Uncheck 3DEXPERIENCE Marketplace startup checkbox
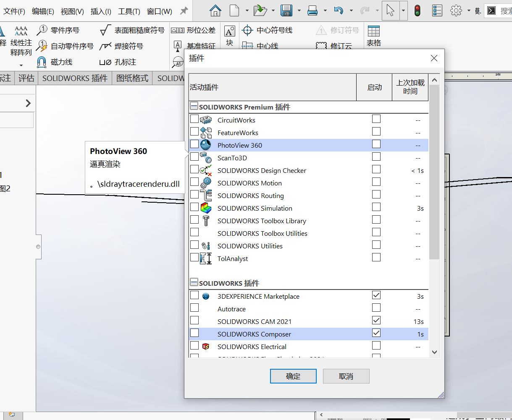 click(376, 295)
